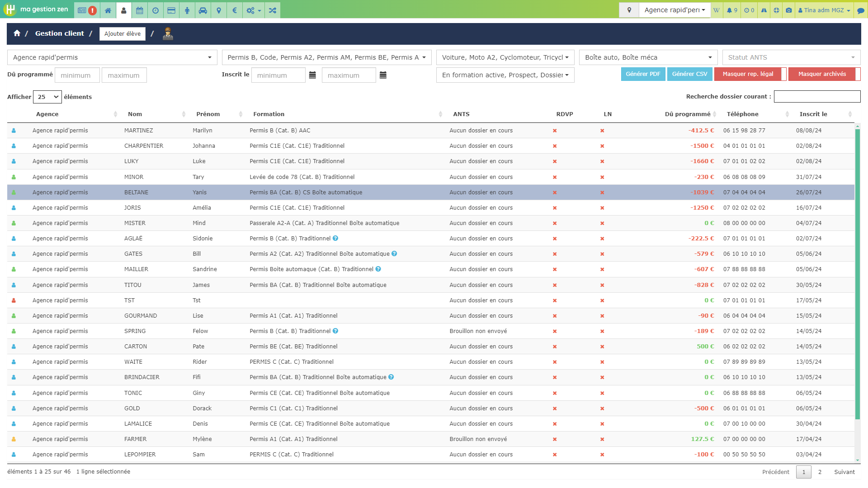The image size is (868, 488).
Task: Change the Afficher 25 elements selector
Action: pyautogui.click(x=47, y=97)
